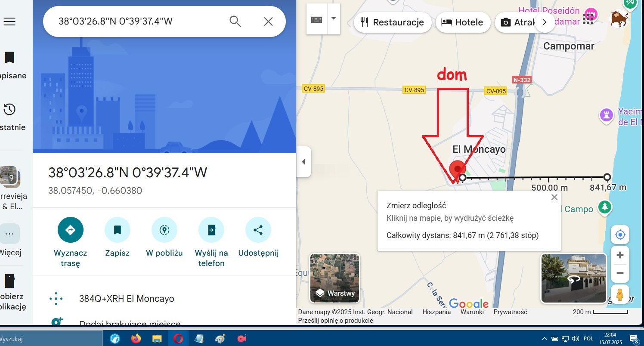The image size is (644, 346).
Task: Click the Pegman Street View icon
Action: [x=620, y=294]
